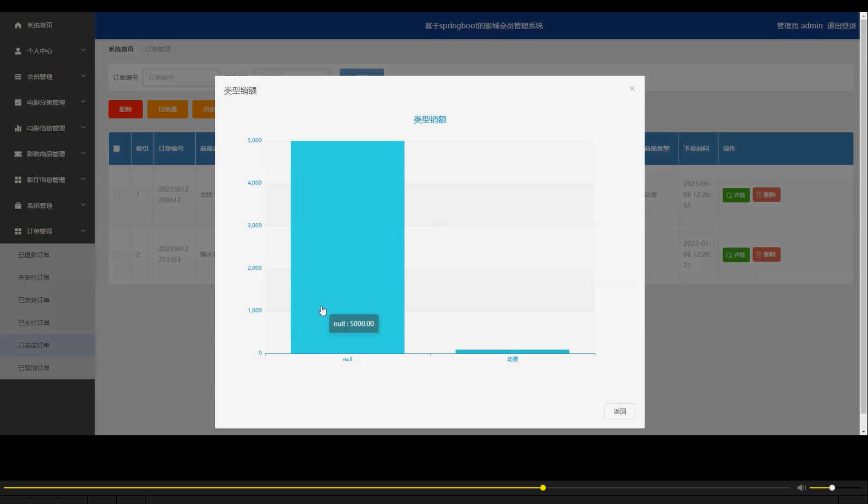
Task: Click the grid icon for 订单管理
Action: tap(18, 231)
